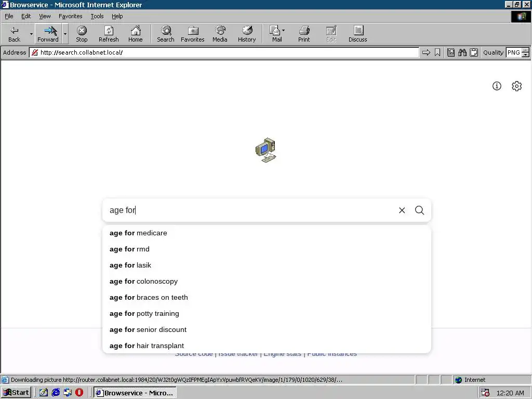Open the Edit menu
The height and width of the screenshot is (399, 532).
26,16
